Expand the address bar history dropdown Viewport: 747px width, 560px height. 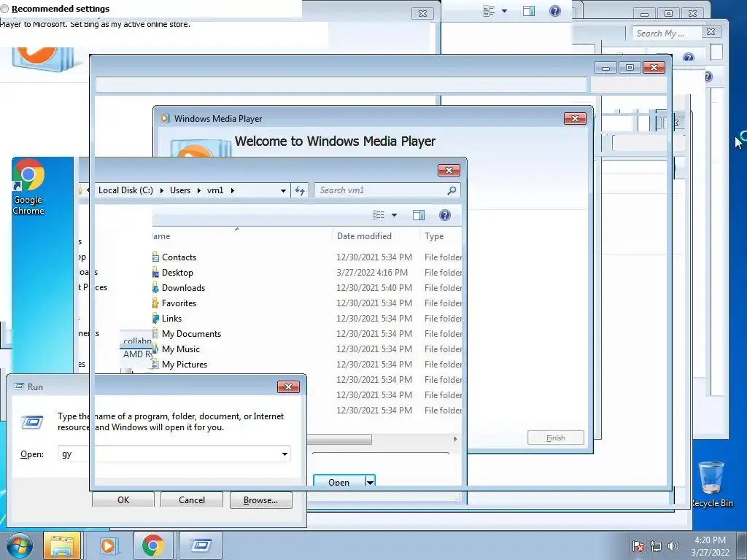click(283, 190)
